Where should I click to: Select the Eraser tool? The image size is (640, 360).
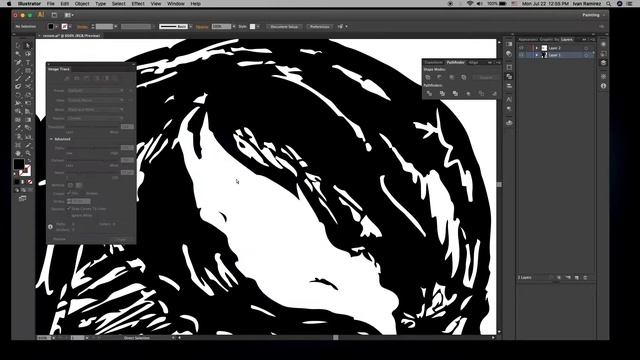click(18, 87)
